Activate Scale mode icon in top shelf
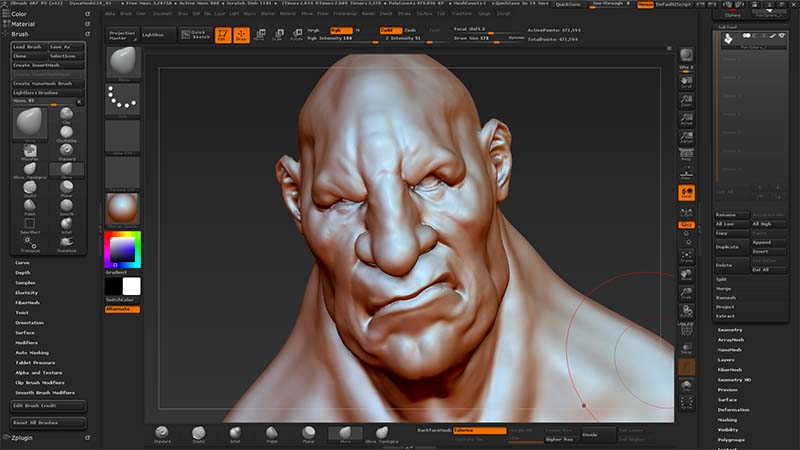 [279, 35]
